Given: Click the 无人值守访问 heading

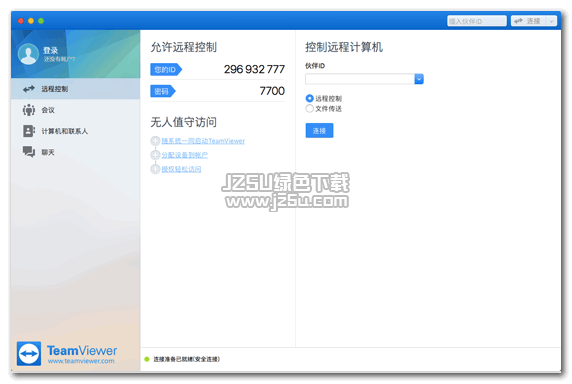Looking at the screenshot, I should coord(183,122).
